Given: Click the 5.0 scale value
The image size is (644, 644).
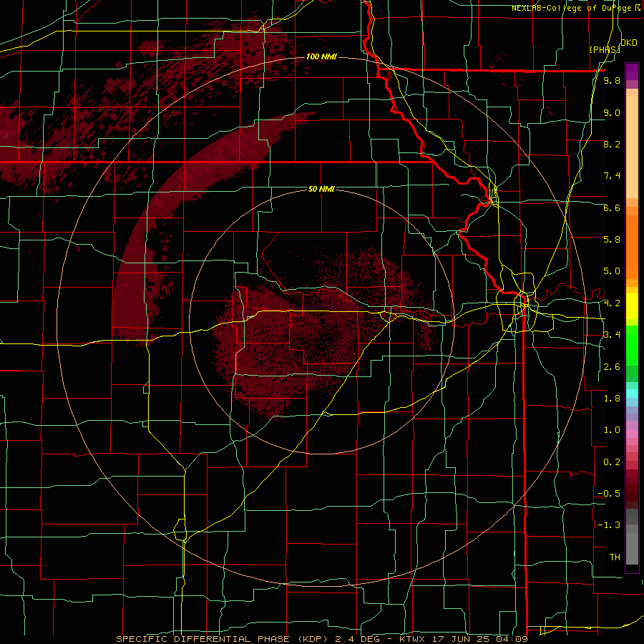Looking at the screenshot, I should point(612,271).
